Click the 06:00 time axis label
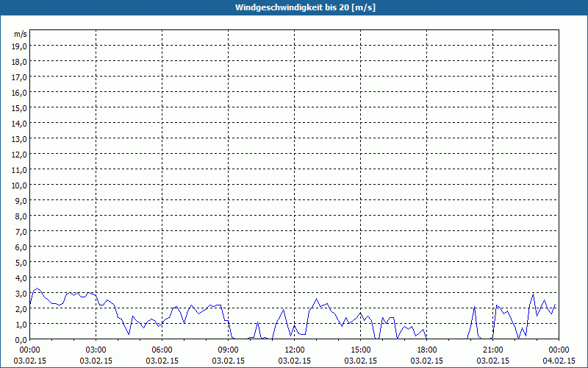This screenshot has height=368, width=588. (x=162, y=350)
